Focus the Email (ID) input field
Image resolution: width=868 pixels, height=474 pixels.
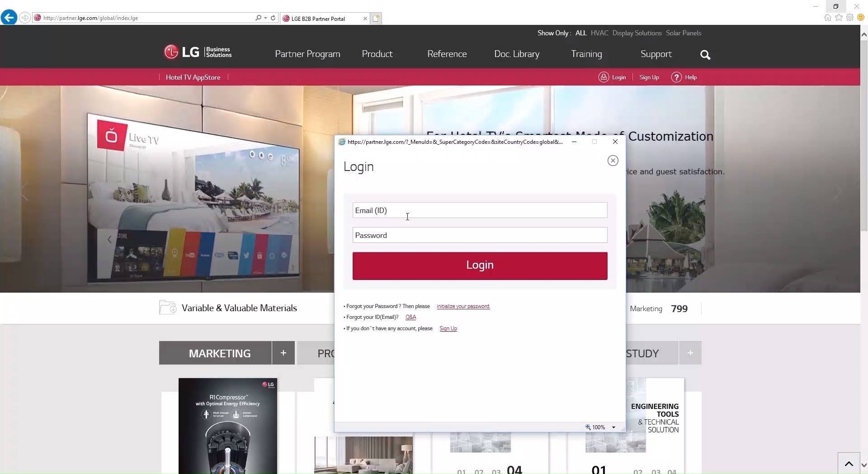pyautogui.click(x=480, y=210)
